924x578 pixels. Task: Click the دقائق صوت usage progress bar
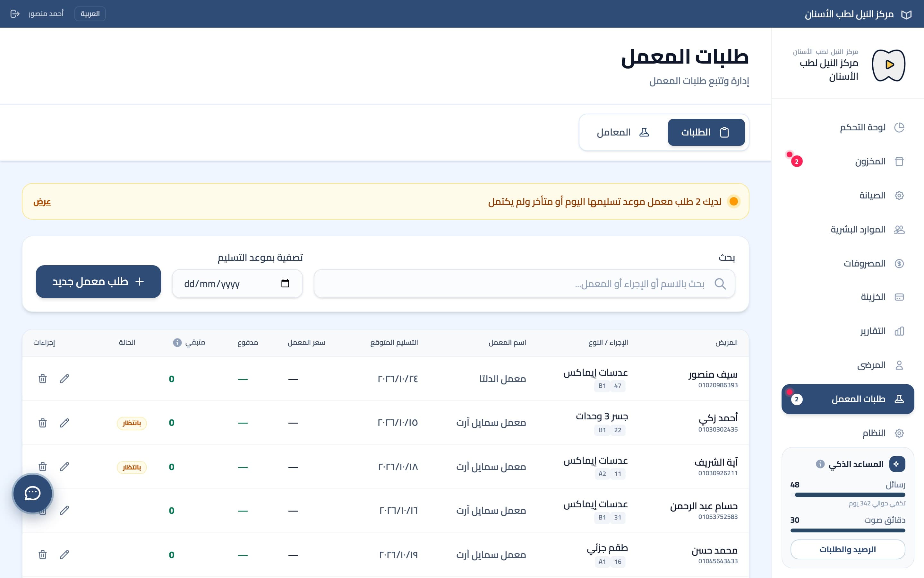(x=848, y=530)
